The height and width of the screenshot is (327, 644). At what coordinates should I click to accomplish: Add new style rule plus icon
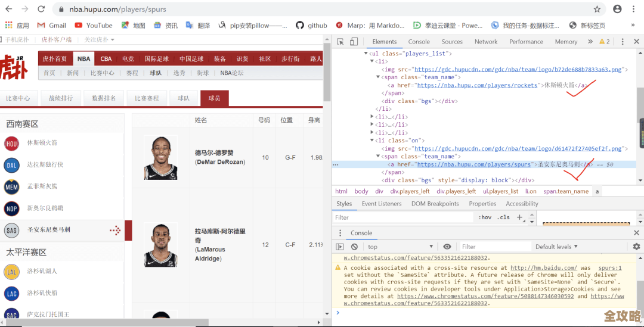[519, 217]
